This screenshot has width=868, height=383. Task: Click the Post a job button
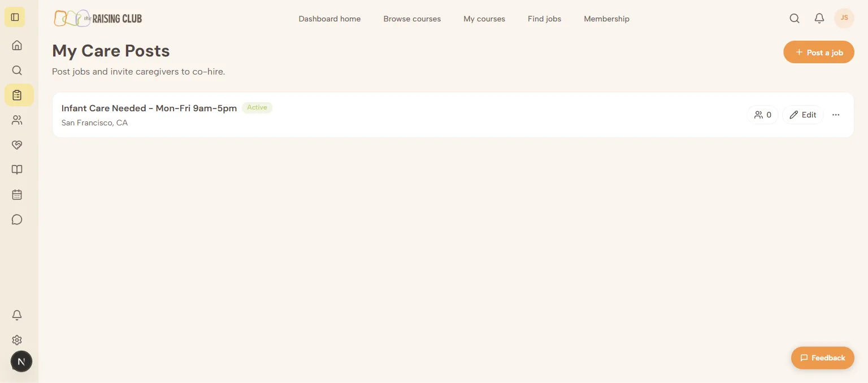point(819,53)
